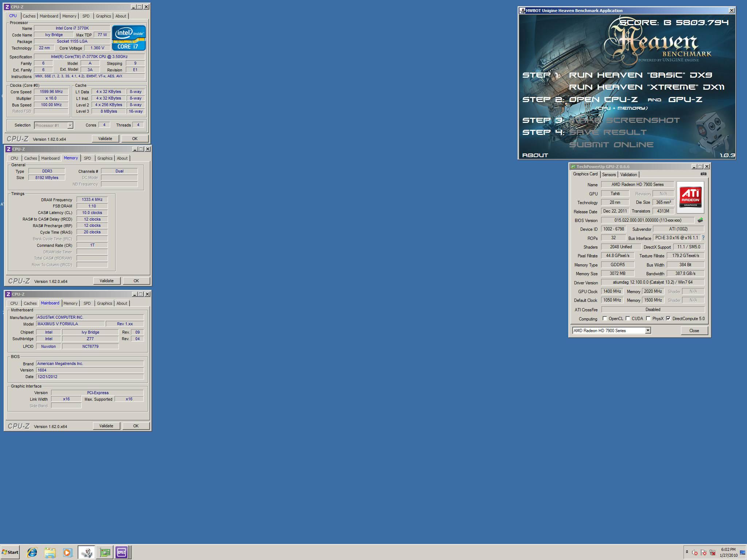The width and height of the screenshot is (747, 560).
Task: Open the AMD Radeon HD 7900 Series dropdown
Action: coord(648,330)
